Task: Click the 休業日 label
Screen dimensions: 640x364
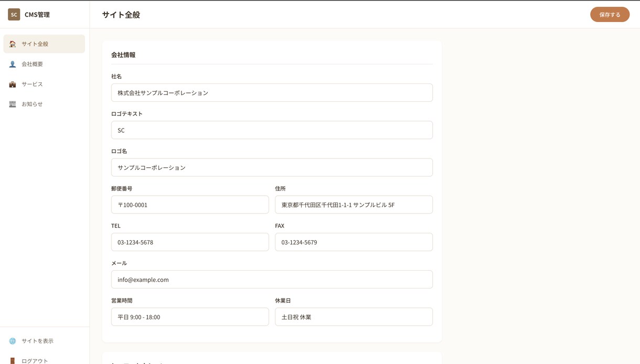Action: point(283,301)
